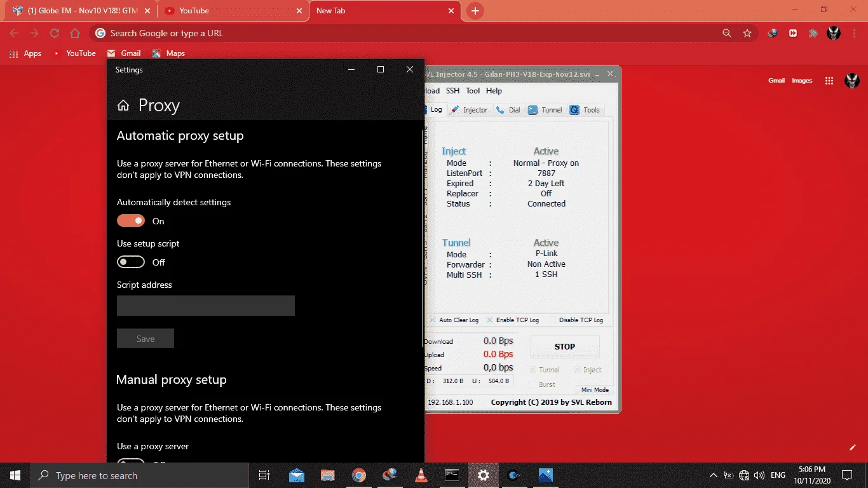Viewport: 868px width, 488px height.
Task: Open Gmail link on New Tab page
Action: click(x=776, y=81)
